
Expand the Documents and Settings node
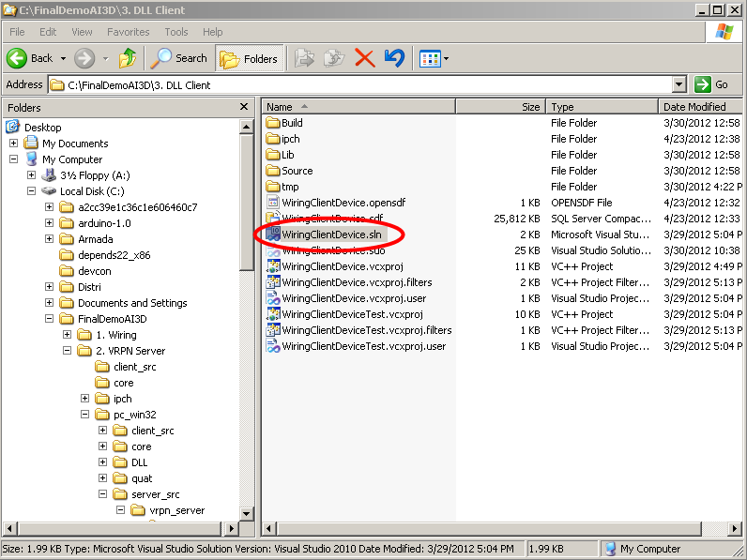49,303
